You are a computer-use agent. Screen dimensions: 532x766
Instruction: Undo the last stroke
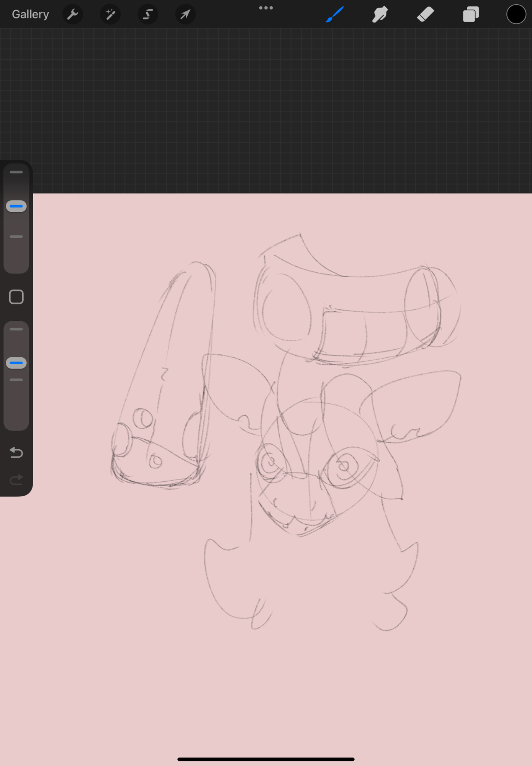16,453
